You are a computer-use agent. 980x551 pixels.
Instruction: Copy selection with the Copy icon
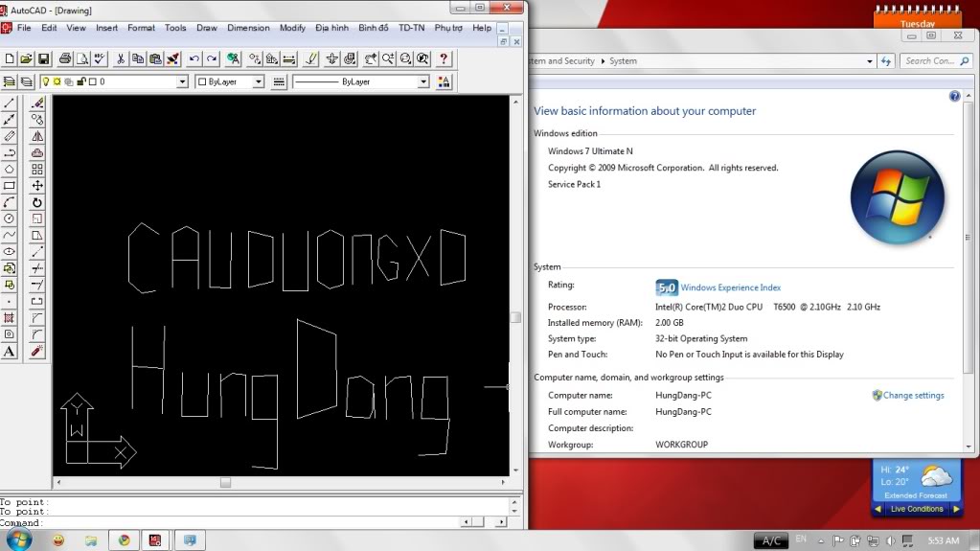138,58
